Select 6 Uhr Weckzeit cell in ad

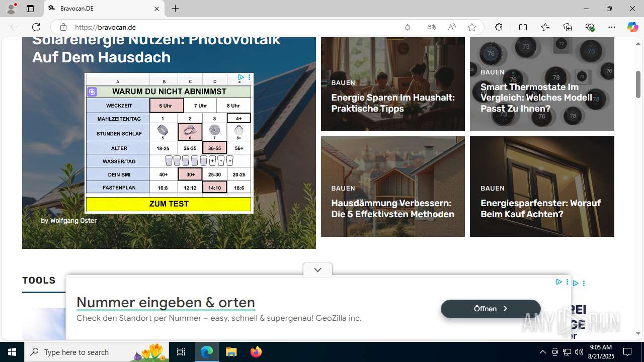pyautogui.click(x=166, y=106)
